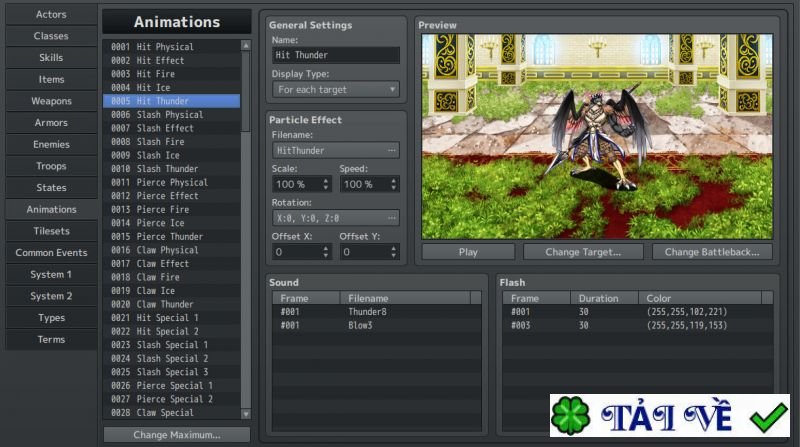
Task: Click the green checkmark in the banner
Action: 768,417
